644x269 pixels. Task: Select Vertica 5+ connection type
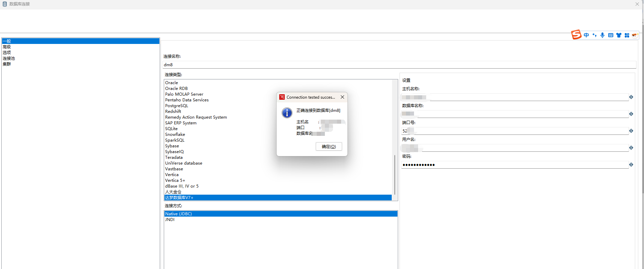(278, 180)
